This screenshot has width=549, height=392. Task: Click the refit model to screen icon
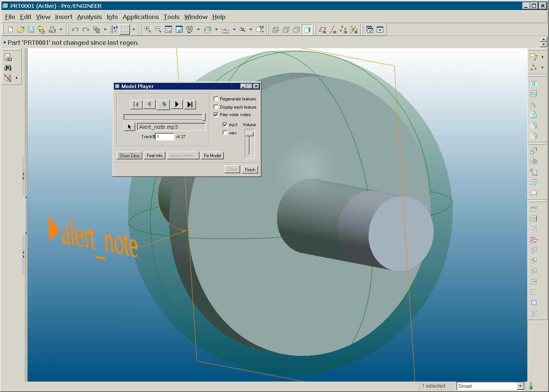168,29
